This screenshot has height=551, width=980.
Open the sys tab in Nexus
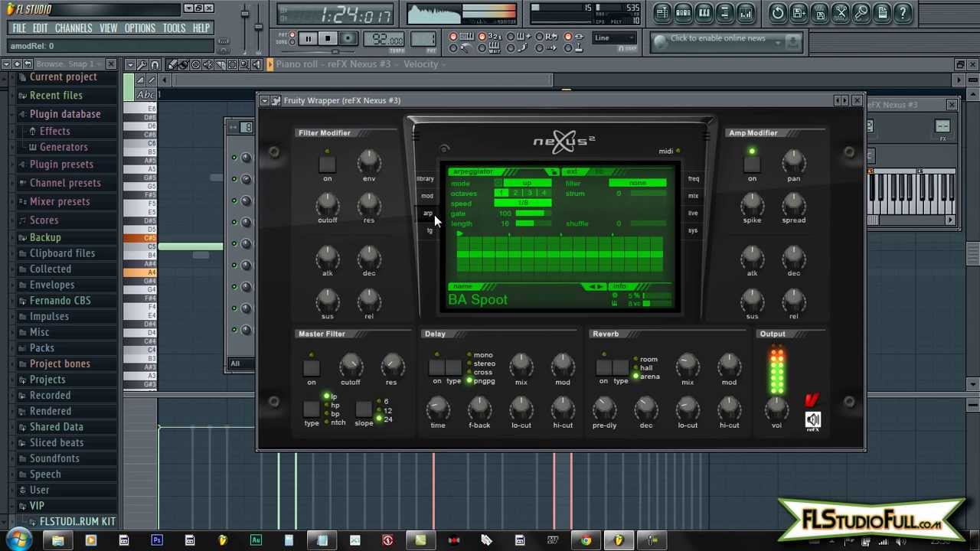[693, 230]
